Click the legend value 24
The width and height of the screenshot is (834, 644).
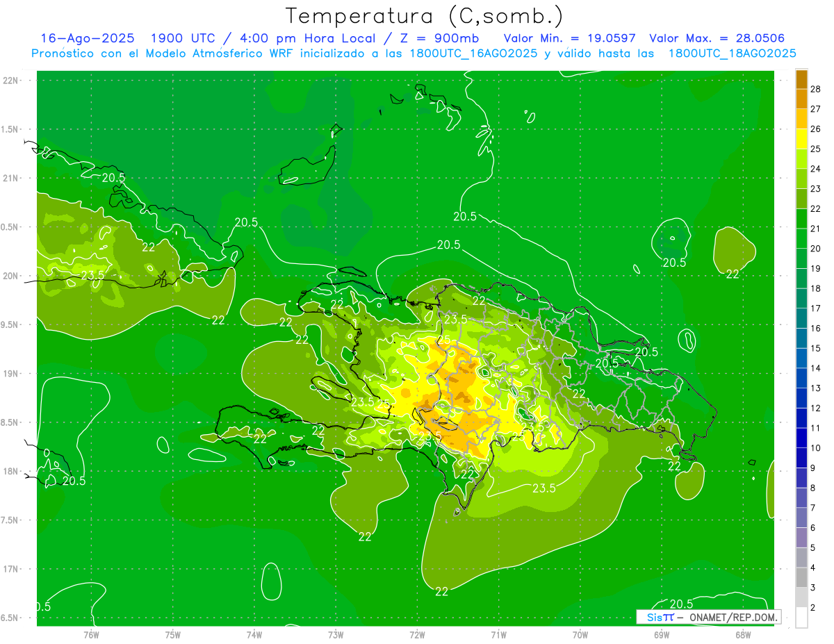(816, 169)
